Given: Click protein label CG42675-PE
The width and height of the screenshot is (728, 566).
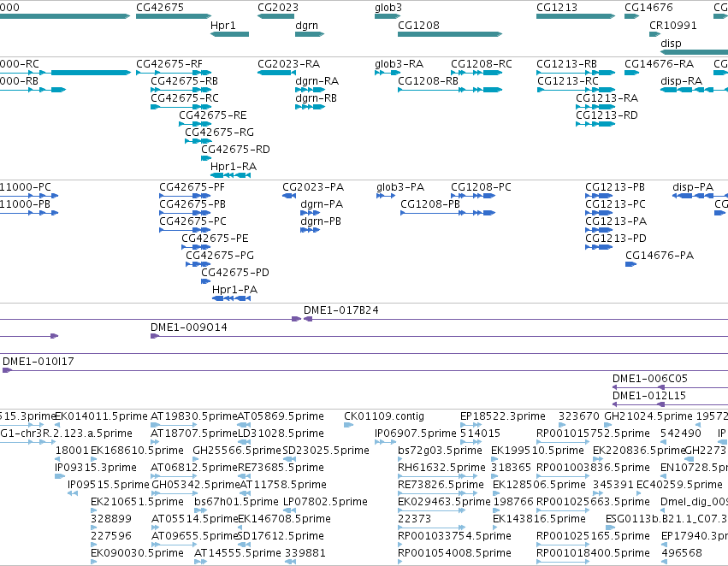Looking at the screenshot, I should 215,238.
